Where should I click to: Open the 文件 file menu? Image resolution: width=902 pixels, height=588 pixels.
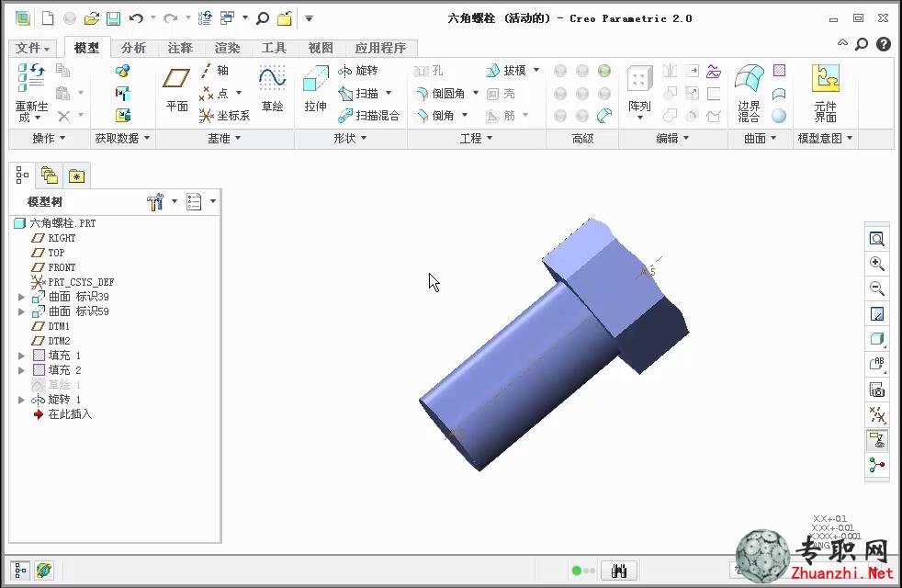coord(33,48)
